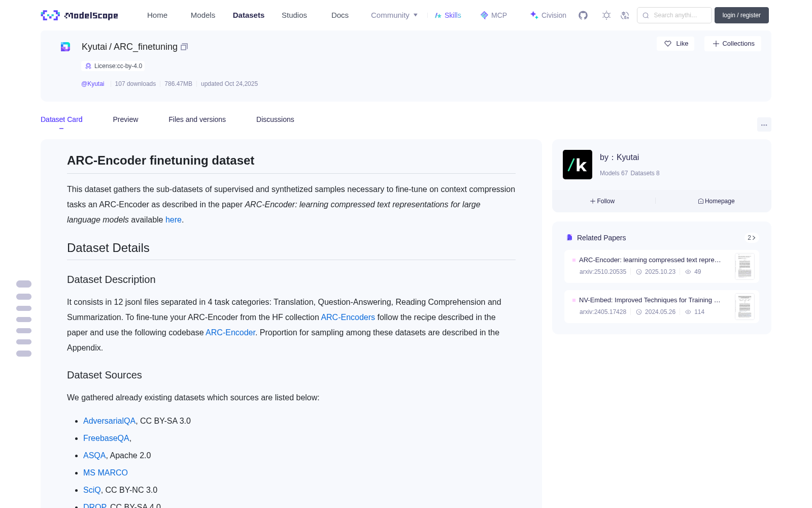This screenshot has height=508, width=812.
Task: Focus the Search anything input field
Action: pos(674,15)
